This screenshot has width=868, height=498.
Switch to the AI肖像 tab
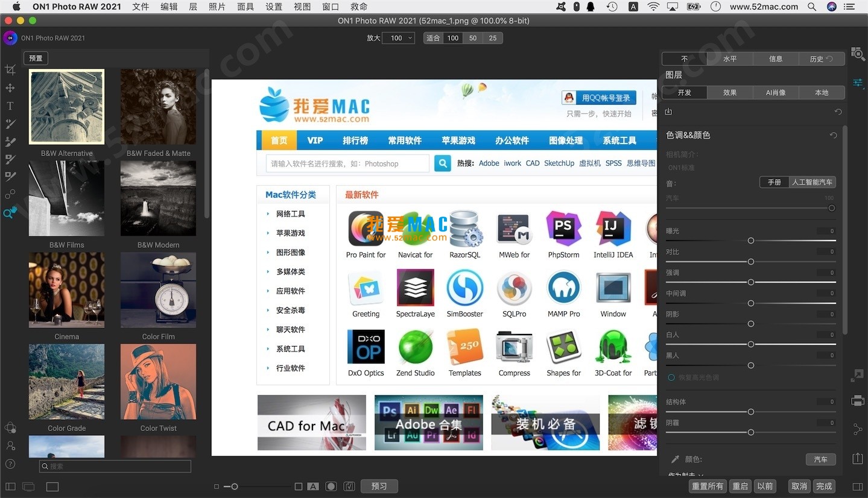776,93
